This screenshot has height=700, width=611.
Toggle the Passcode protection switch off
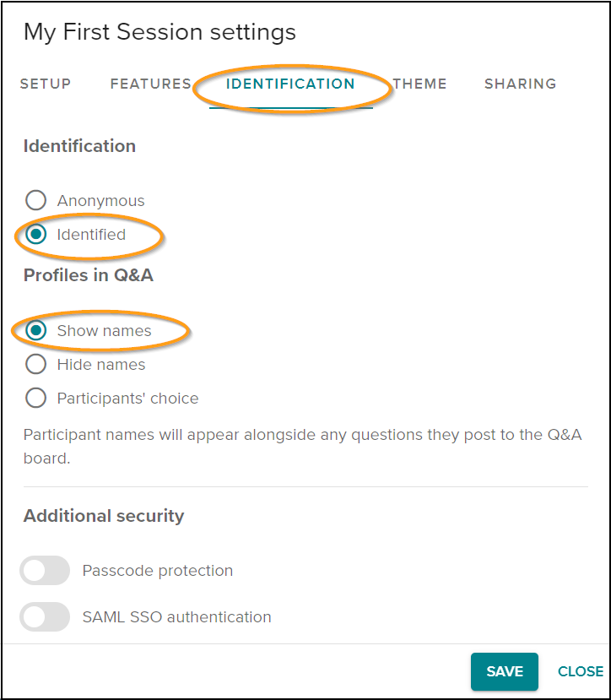pyautogui.click(x=44, y=571)
